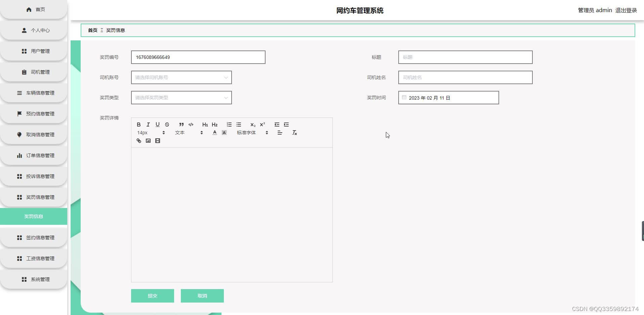This screenshot has width=644, height=315.
Task: Toggle italic formatting in the editor
Action: [x=148, y=125]
